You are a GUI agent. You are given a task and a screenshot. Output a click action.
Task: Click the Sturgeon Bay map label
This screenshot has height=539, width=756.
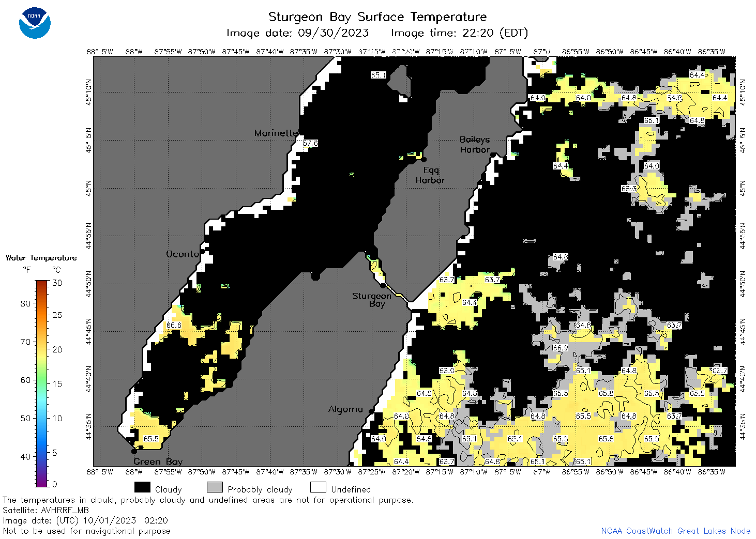coord(371,300)
